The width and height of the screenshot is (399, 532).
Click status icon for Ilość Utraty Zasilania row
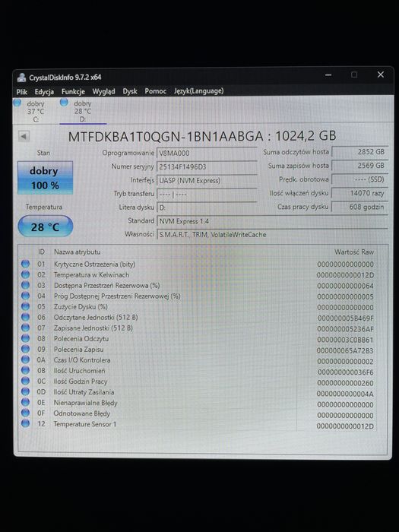[x=25, y=391]
